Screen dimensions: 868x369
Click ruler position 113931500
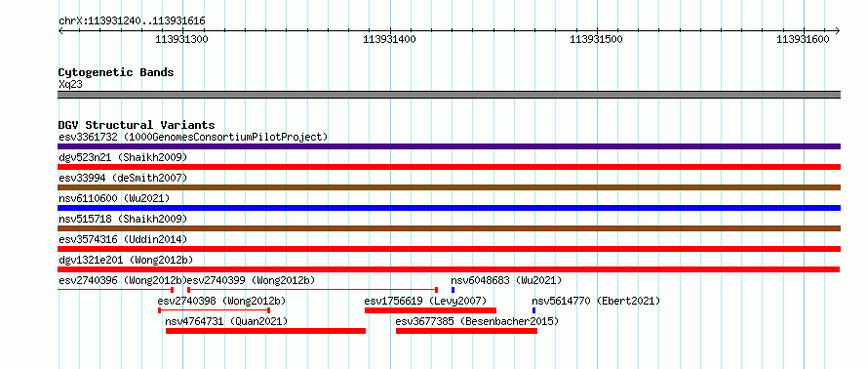pos(596,39)
